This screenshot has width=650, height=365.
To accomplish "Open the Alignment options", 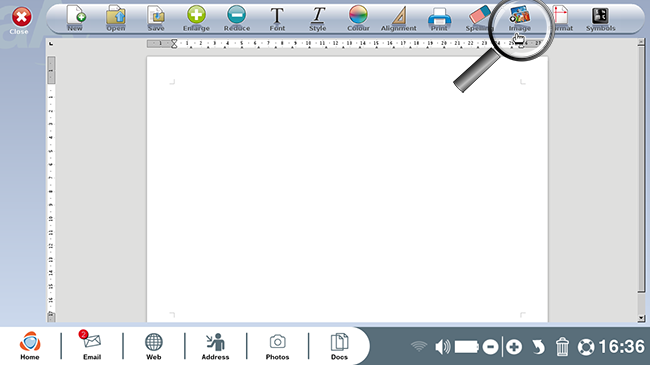I will (398, 19).
